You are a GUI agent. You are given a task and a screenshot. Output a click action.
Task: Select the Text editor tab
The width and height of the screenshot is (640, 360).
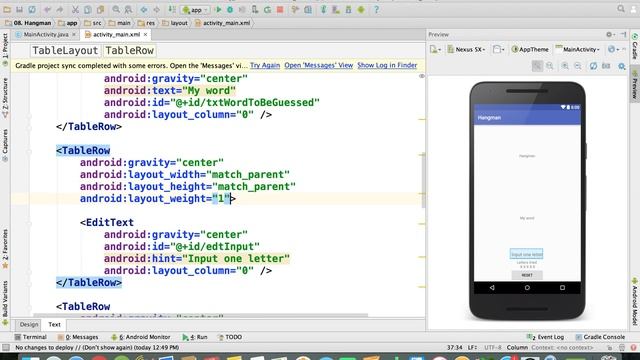(54, 324)
